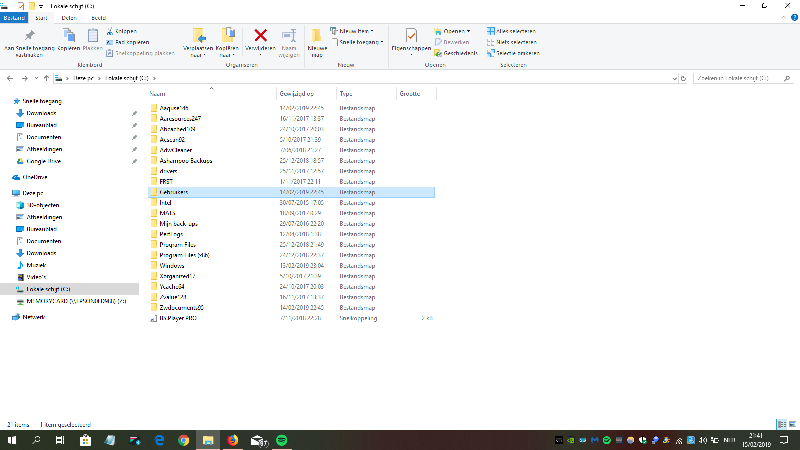The width and height of the screenshot is (800, 450).
Task: Switch to the Delen ribbon tab
Action: (x=69, y=18)
